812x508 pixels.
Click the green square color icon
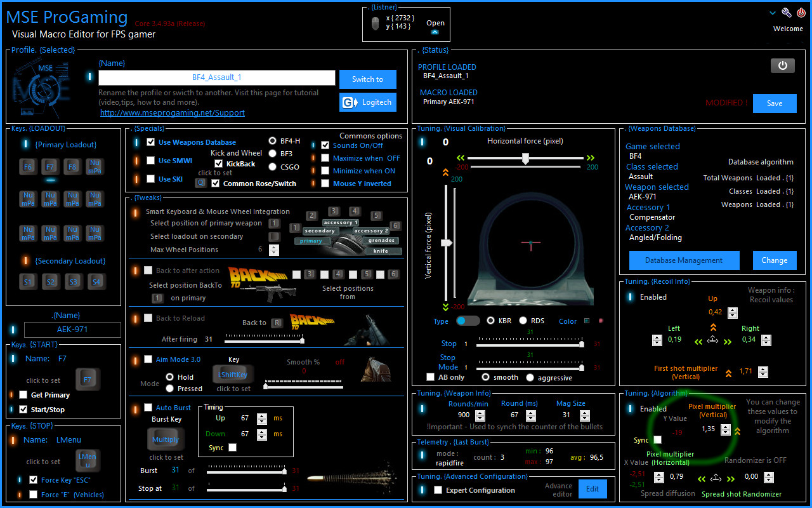[587, 321]
